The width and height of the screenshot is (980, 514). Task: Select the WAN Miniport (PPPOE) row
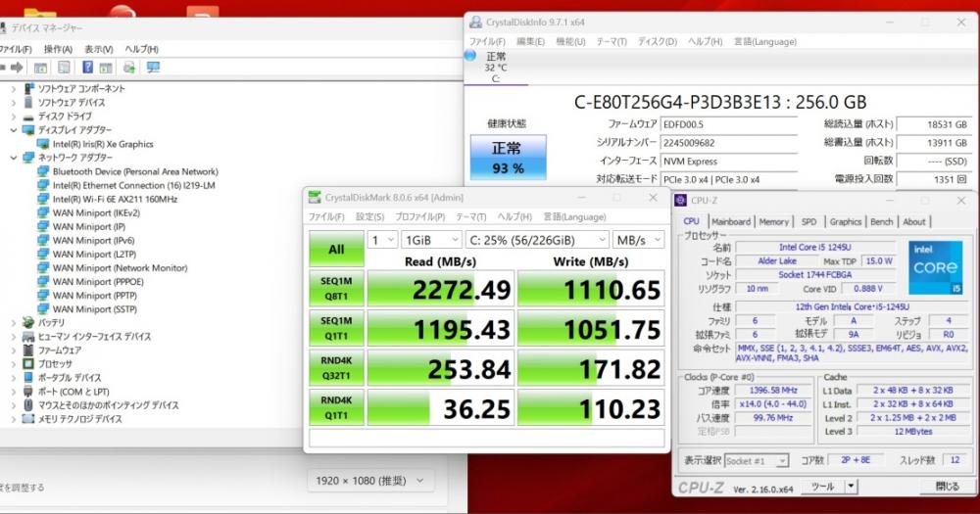coord(98,282)
